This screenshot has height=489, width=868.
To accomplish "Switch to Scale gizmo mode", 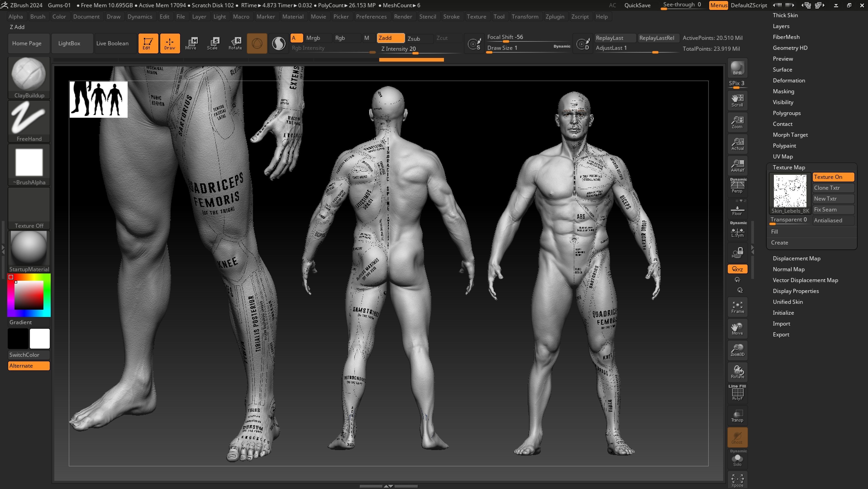I will pos(213,43).
